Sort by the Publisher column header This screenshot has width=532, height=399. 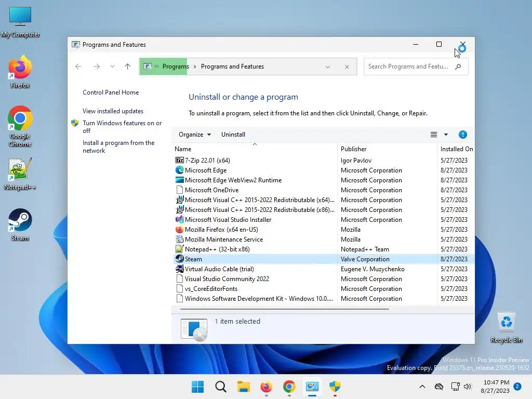(x=387, y=149)
